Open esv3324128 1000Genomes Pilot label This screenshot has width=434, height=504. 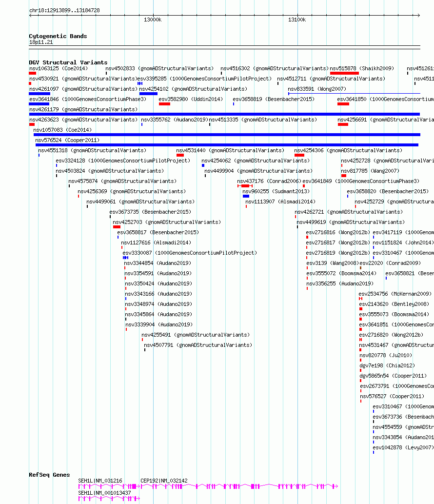(123, 161)
